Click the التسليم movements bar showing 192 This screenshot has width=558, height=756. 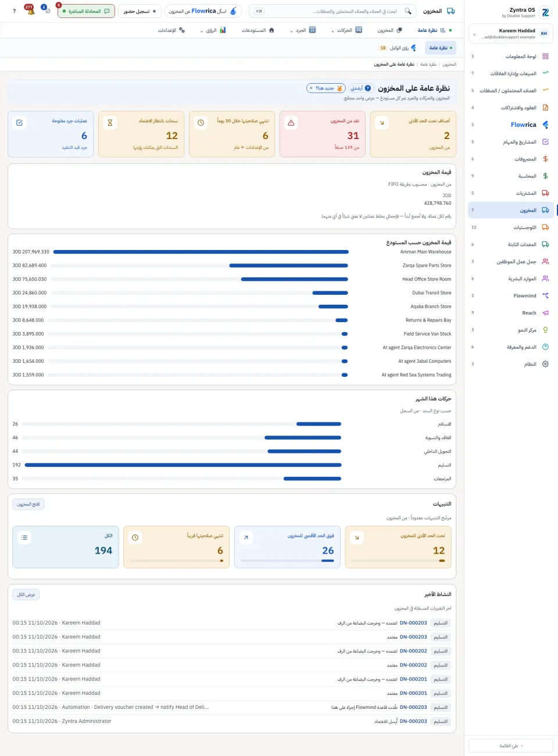(183, 465)
